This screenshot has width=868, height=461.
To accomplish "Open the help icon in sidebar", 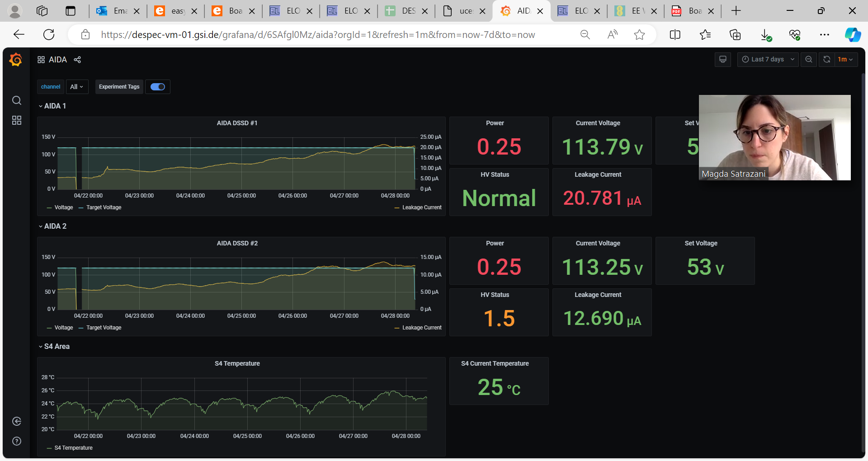I will (17, 441).
